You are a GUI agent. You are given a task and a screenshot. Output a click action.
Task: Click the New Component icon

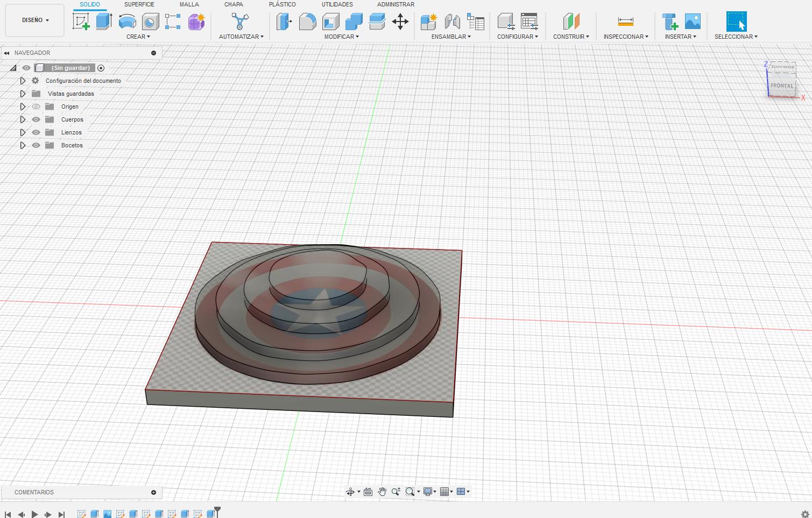coord(429,22)
